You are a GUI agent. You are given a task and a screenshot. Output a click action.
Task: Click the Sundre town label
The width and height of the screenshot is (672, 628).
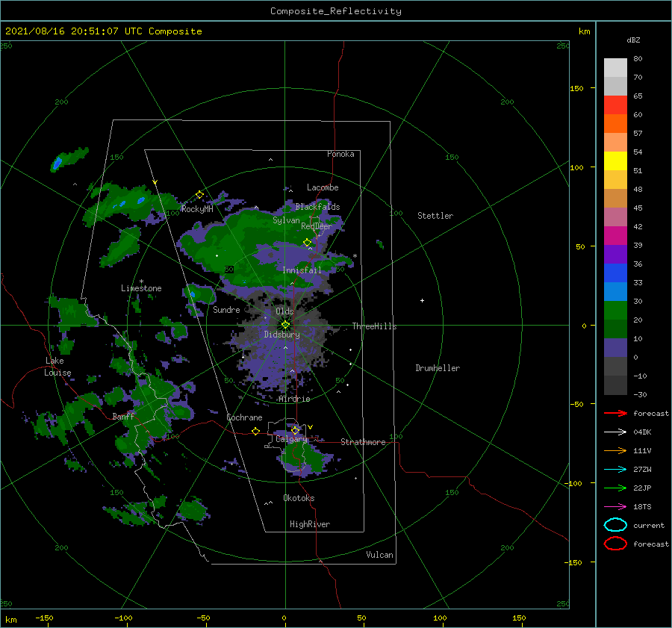(226, 309)
